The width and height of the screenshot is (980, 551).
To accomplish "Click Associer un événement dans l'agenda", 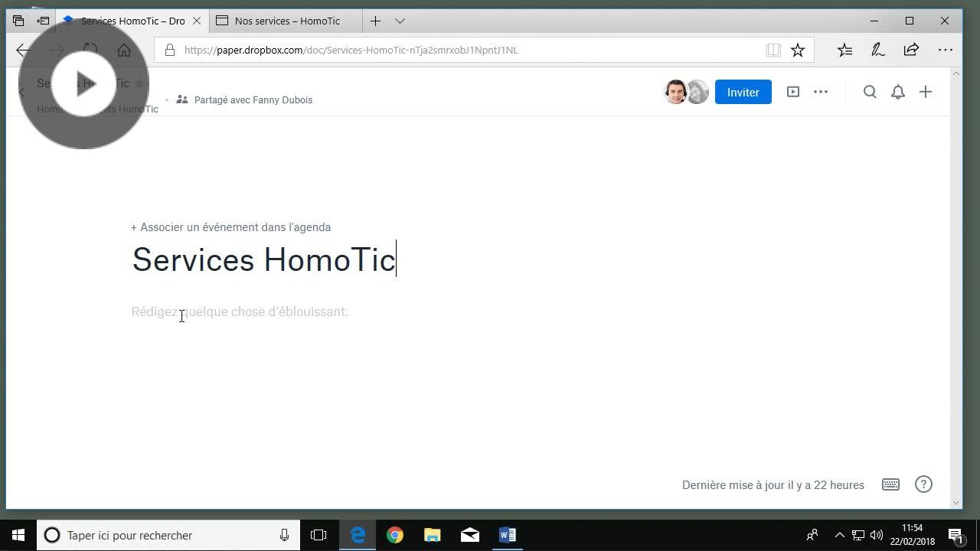I will 231,227.
